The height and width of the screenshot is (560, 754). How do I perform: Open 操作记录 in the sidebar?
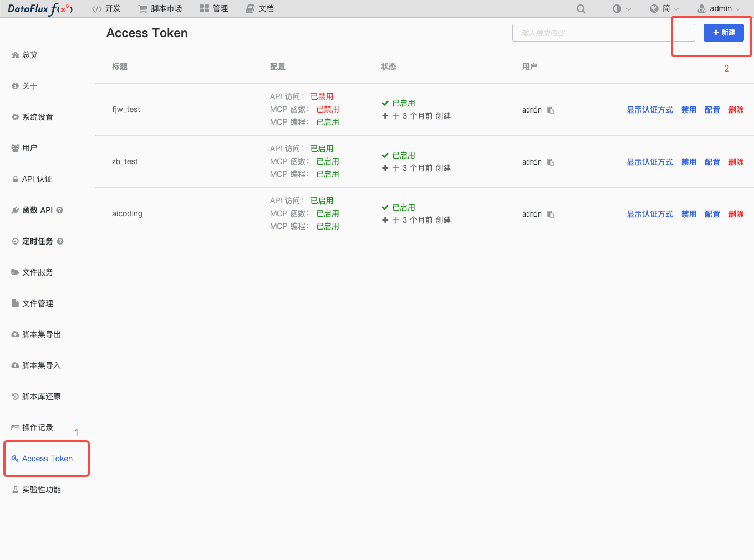tap(33, 427)
